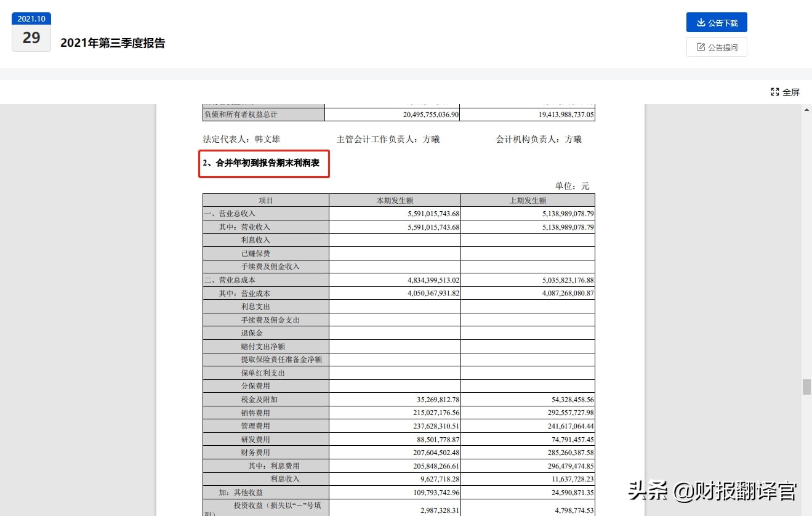The width and height of the screenshot is (812, 516).
Task: Click the blue 公告下载 download button
Action: click(717, 22)
